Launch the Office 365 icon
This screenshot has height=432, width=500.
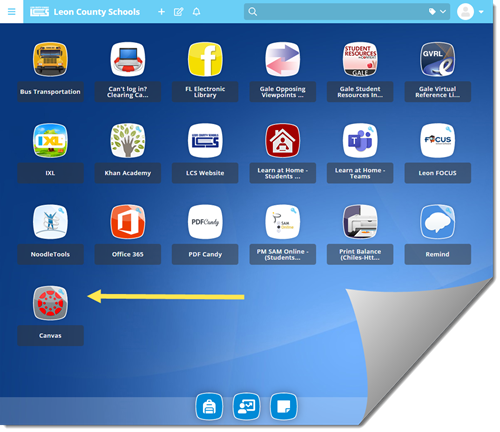pos(128,222)
